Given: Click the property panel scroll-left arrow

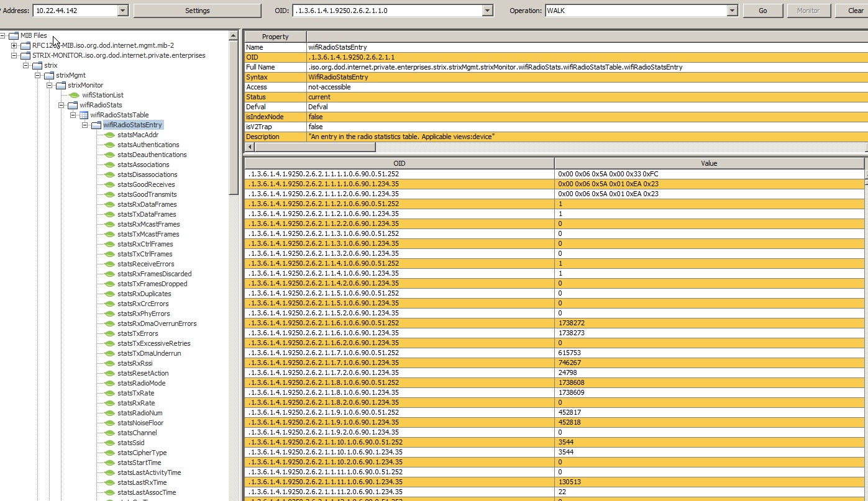Looking at the screenshot, I should (x=250, y=147).
